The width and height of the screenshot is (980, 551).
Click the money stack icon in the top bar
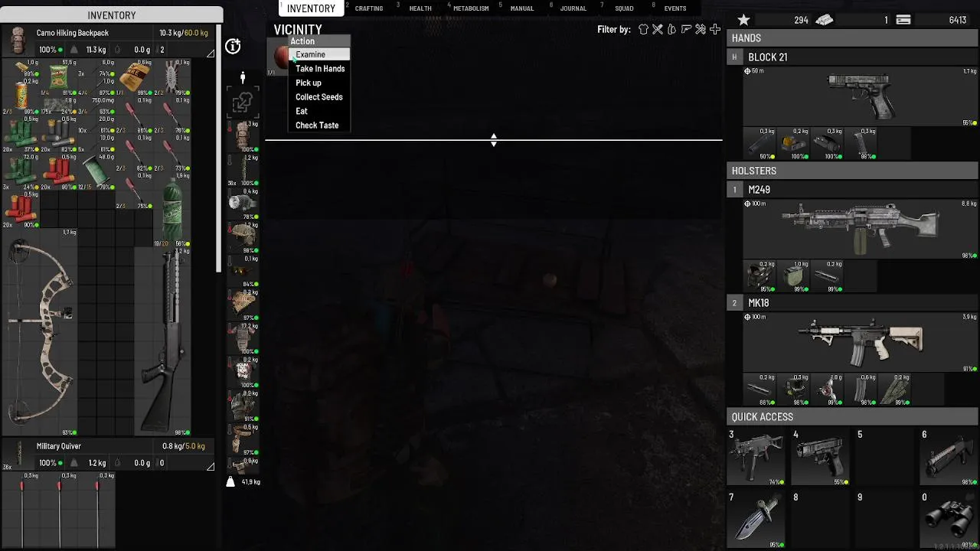click(825, 20)
